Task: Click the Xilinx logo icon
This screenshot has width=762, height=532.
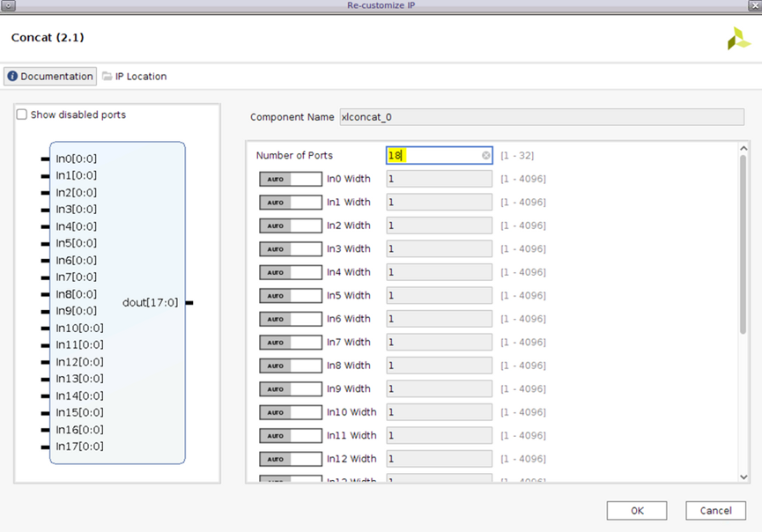Action: click(x=738, y=39)
